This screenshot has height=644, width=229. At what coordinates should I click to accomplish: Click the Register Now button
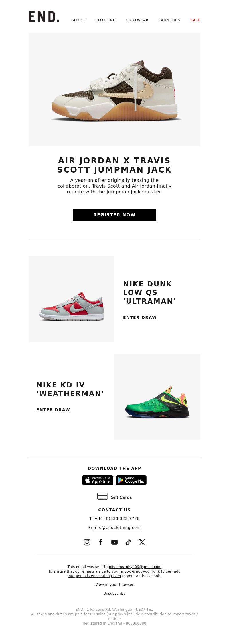pos(114,215)
